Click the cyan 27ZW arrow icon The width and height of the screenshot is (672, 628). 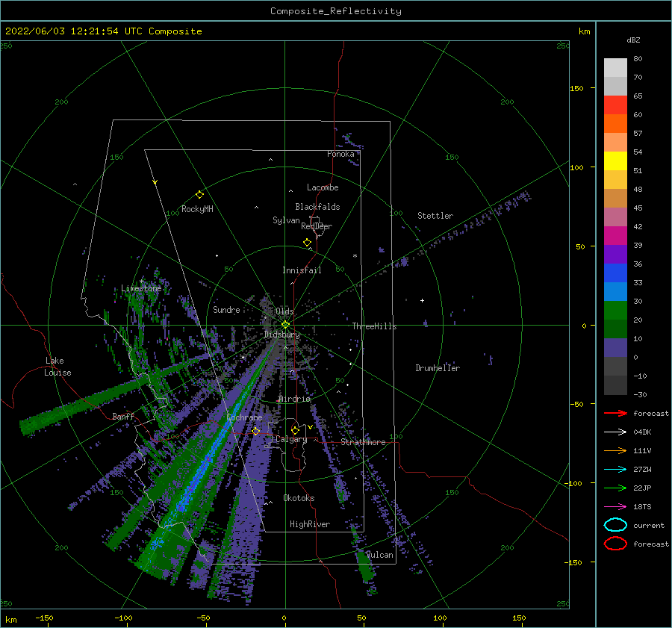pos(615,470)
